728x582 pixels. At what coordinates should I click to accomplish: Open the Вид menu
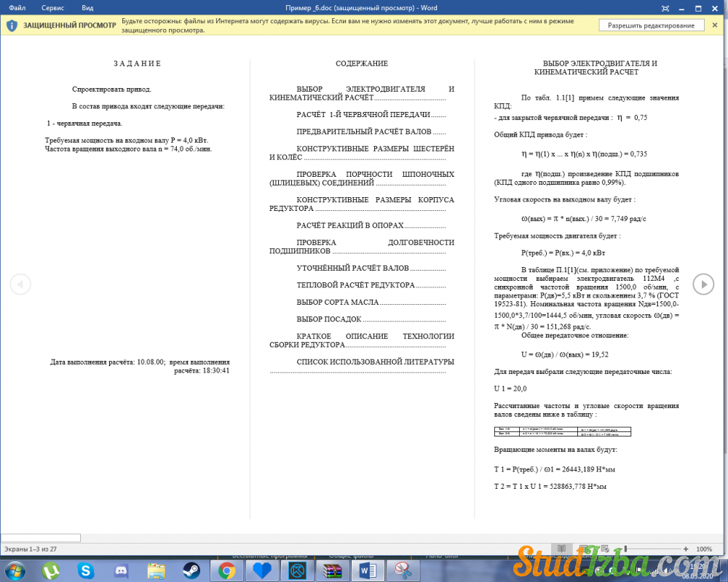[87, 8]
